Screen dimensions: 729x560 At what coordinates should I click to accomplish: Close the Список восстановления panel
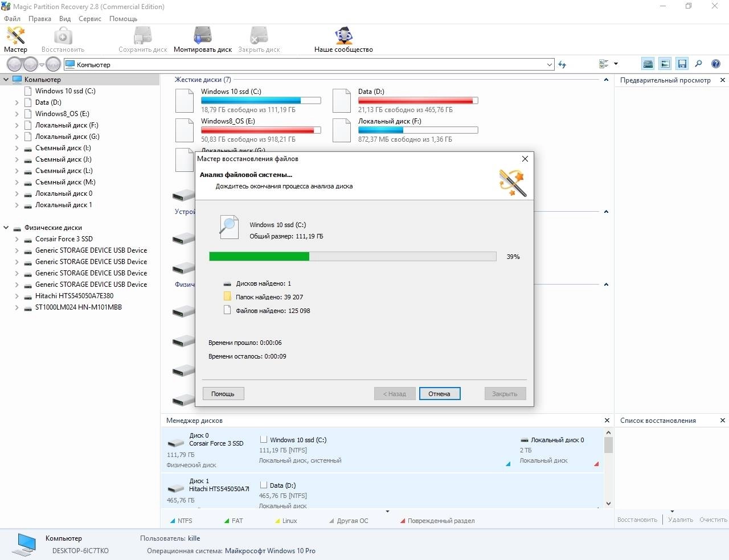(x=723, y=421)
